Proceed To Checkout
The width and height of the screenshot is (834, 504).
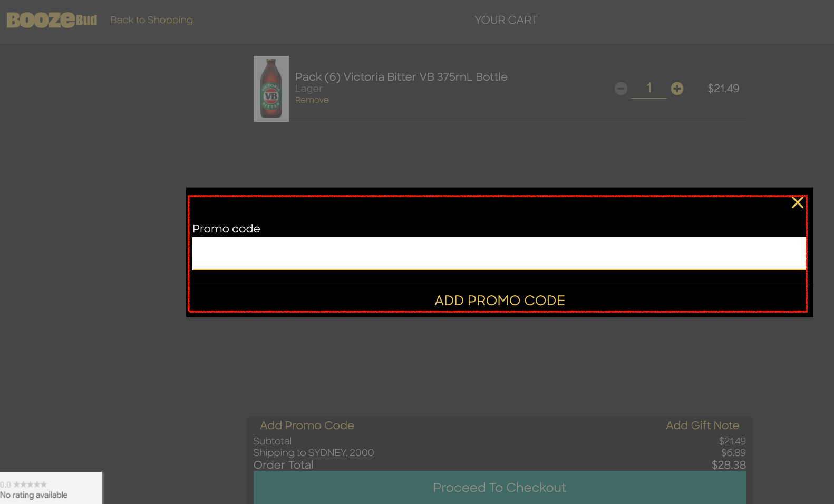pyautogui.click(x=500, y=488)
